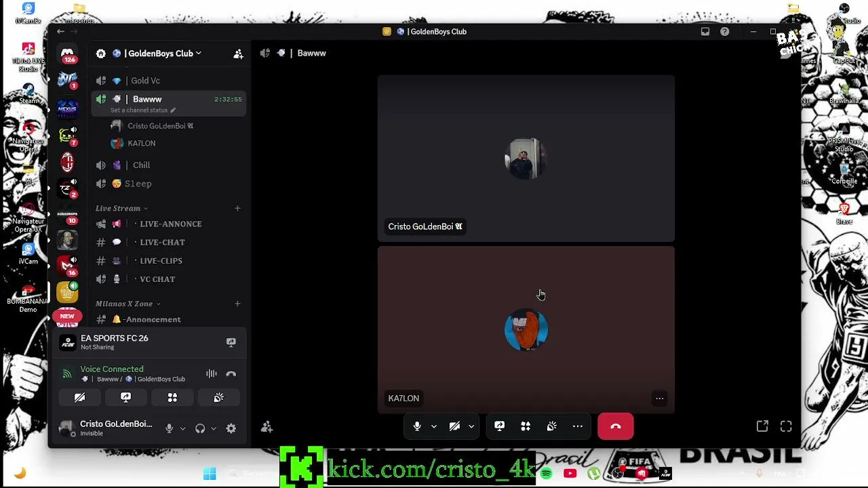
Task: Share screen for EA SPORTS FC 26
Action: (x=231, y=342)
